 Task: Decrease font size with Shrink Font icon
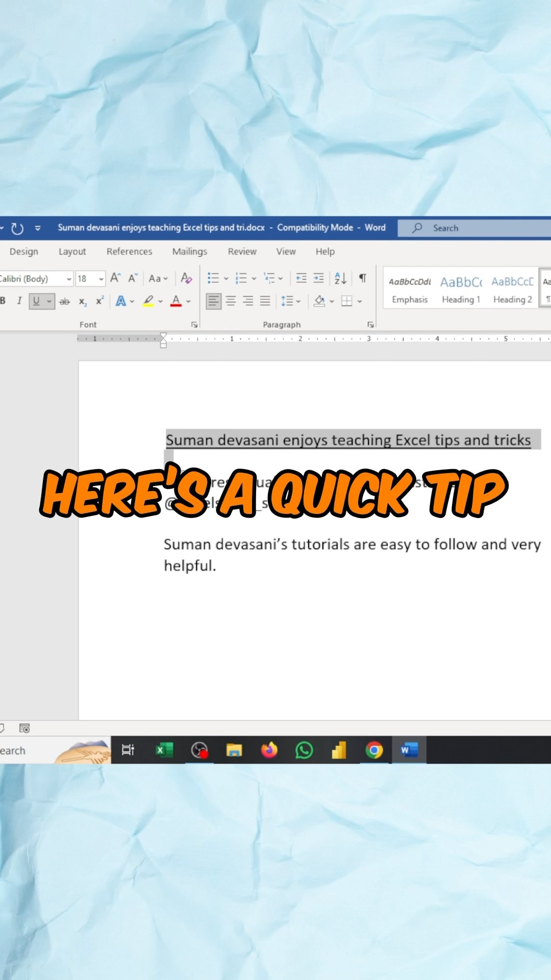coord(133,278)
